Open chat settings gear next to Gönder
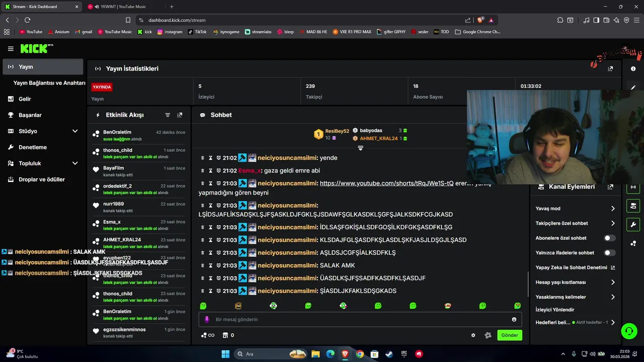Viewport: 644px width, 362px height. click(473, 335)
